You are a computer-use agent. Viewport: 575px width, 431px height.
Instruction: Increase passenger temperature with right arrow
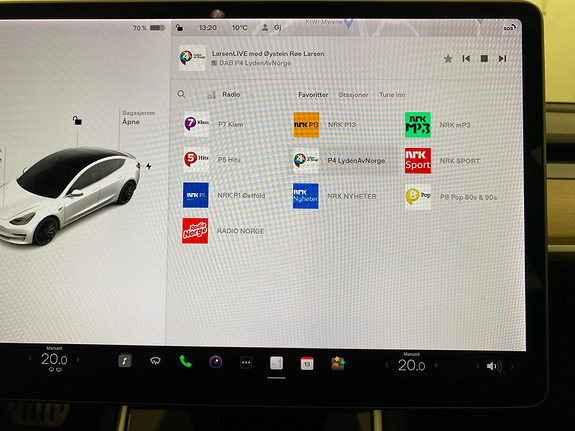[436, 365]
